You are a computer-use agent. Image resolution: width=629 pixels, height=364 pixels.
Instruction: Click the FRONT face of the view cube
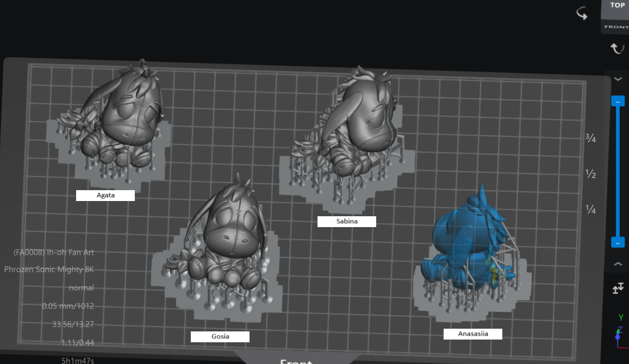(616, 27)
